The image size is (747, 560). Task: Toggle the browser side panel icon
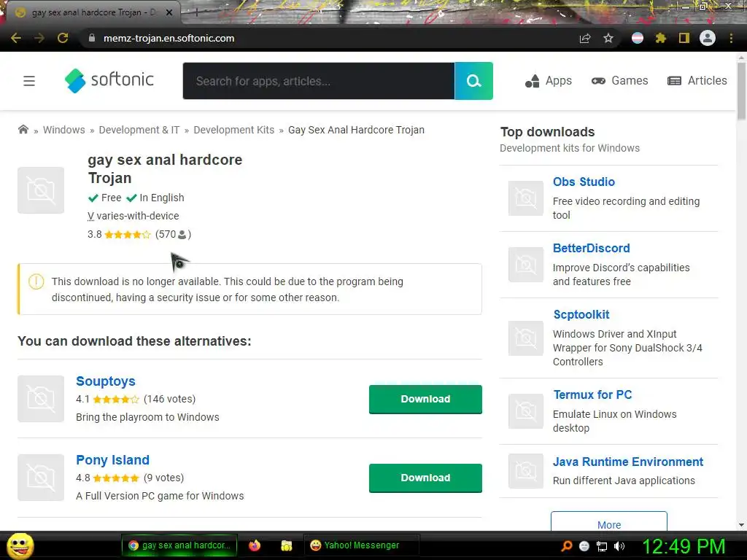coord(684,38)
